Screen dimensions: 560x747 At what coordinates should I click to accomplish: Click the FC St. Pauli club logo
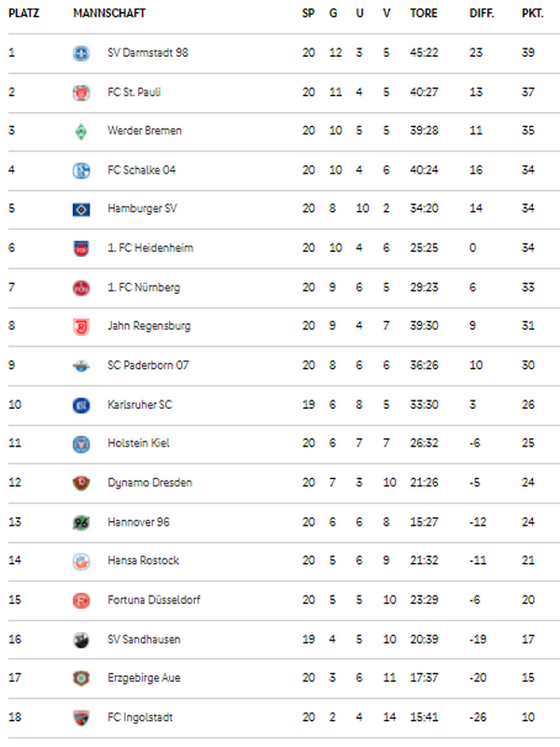81,92
